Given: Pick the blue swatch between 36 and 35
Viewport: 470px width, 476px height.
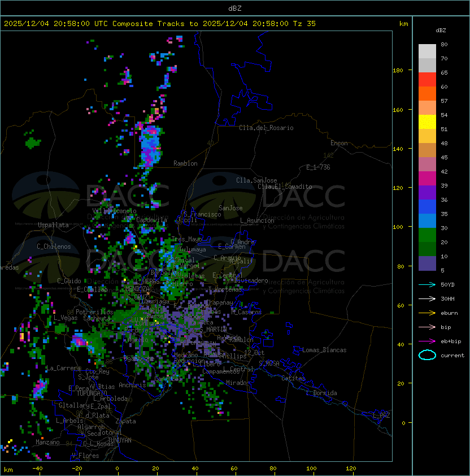Looking at the screenshot, I should tap(427, 207).
